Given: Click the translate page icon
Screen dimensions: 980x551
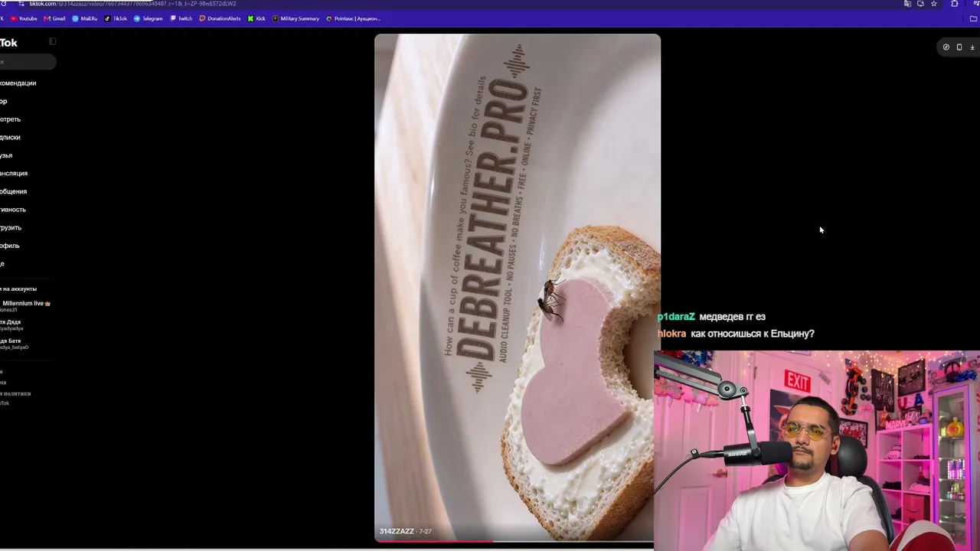Looking at the screenshot, I should click(x=907, y=4).
